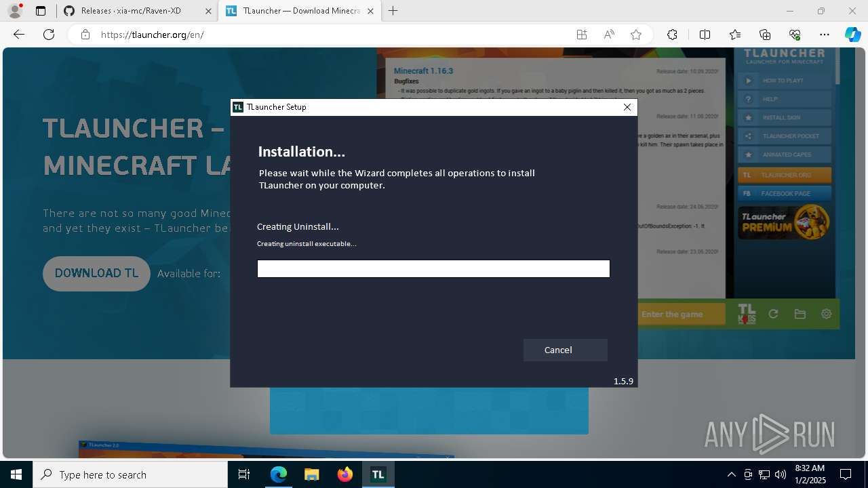
Task: Open the Windows Start menu
Action: 16,474
